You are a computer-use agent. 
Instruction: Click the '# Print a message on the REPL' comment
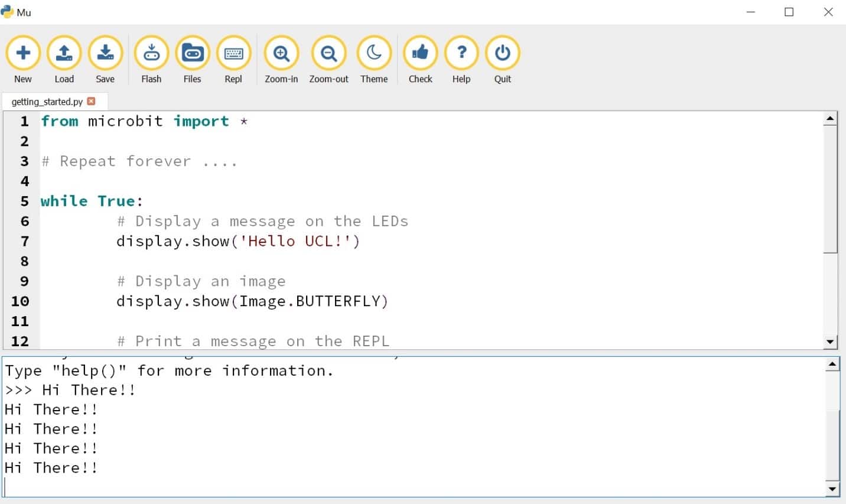coord(253,341)
